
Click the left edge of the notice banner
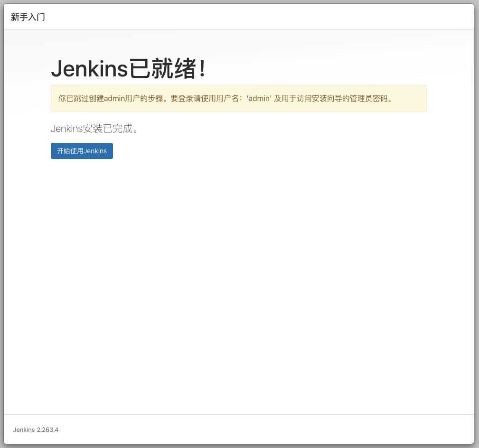[x=52, y=98]
